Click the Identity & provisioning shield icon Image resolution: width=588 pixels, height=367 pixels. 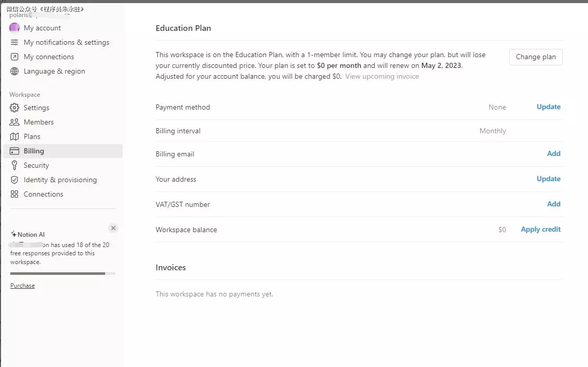[14, 180]
